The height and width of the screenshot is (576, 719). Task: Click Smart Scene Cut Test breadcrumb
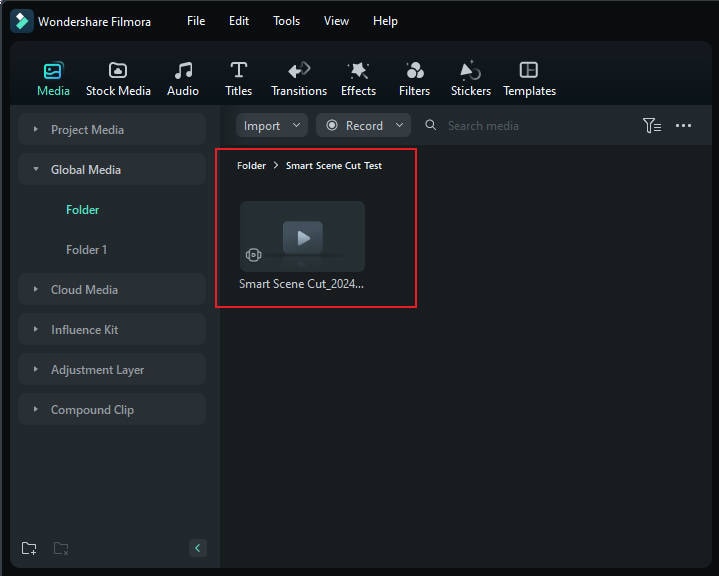(334, 166)
